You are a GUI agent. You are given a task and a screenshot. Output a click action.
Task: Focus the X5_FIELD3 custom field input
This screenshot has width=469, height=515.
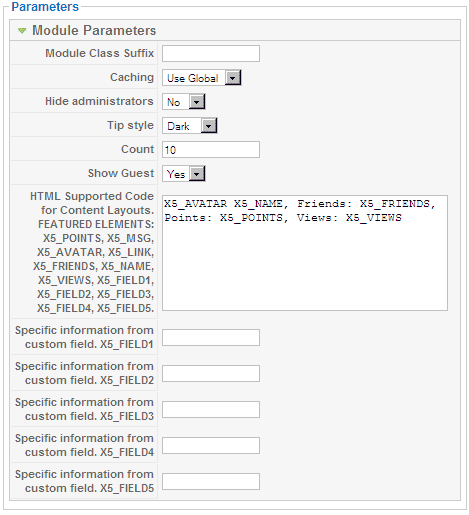[211, 410]
